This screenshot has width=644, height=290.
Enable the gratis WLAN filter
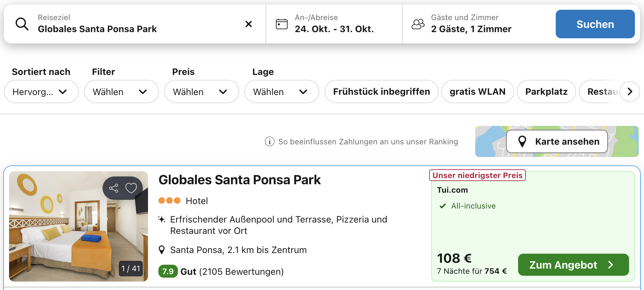pos(477,92)
